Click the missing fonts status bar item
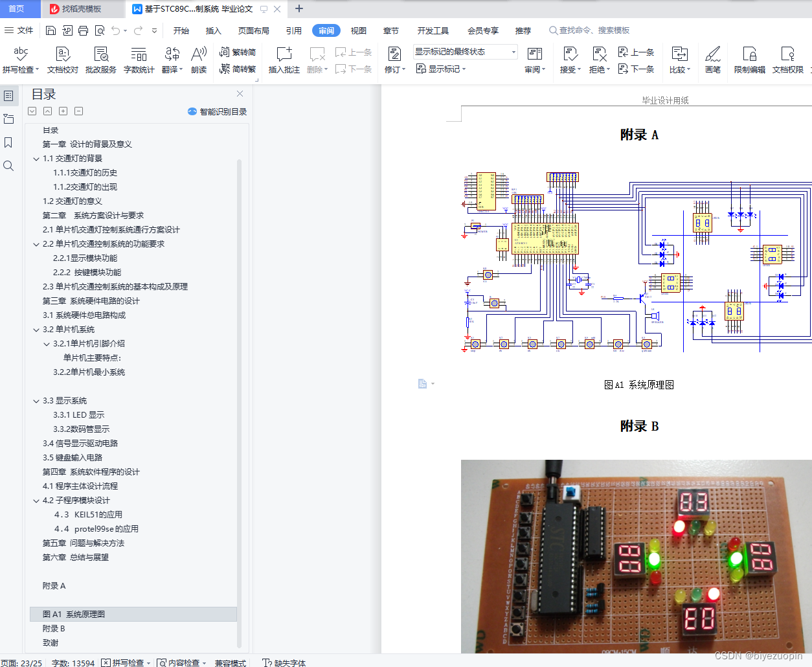 coord(284,662)
